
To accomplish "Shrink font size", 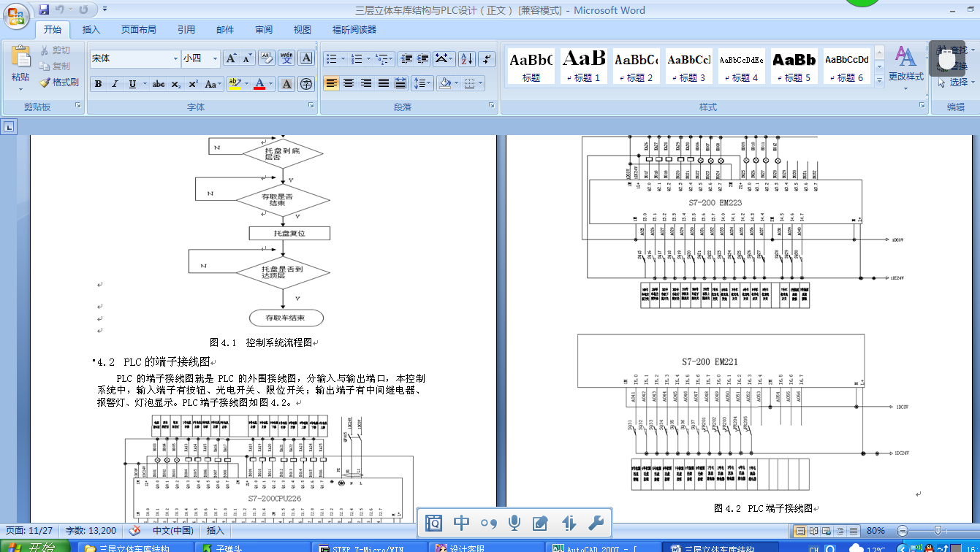I will (247, 58).
